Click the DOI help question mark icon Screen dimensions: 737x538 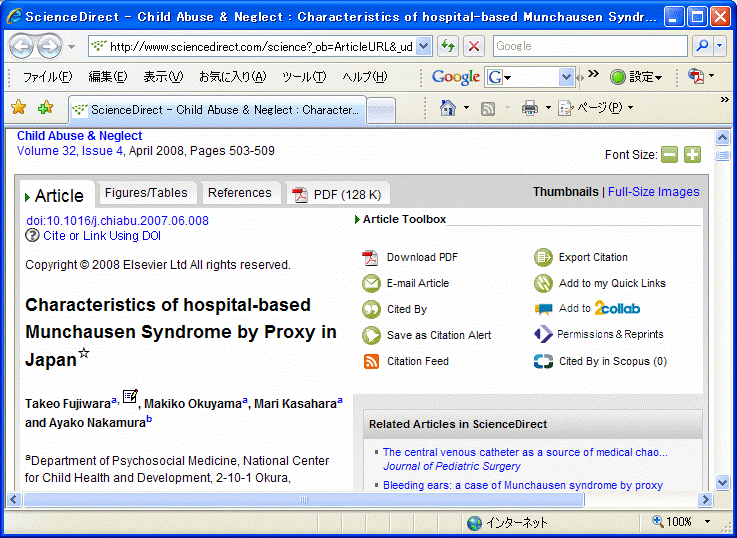click(x=32, y=235)
